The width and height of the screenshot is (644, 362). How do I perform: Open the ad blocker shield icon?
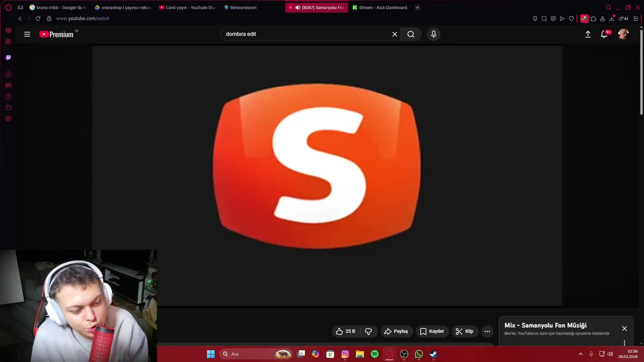coord(553,19)
